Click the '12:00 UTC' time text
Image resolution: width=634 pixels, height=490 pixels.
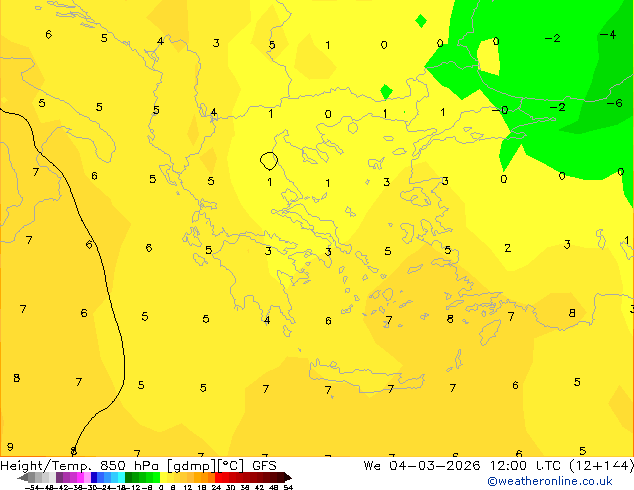point(525,466)
